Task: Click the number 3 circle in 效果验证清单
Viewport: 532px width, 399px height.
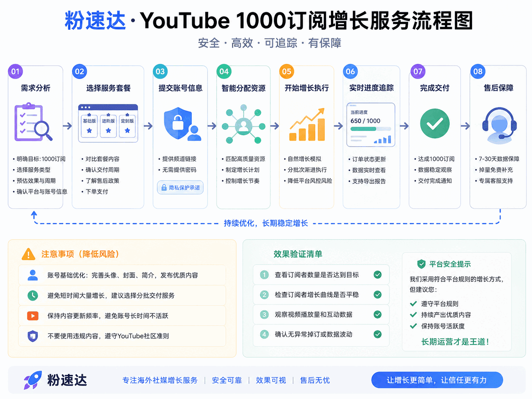Action: [264, 314]
